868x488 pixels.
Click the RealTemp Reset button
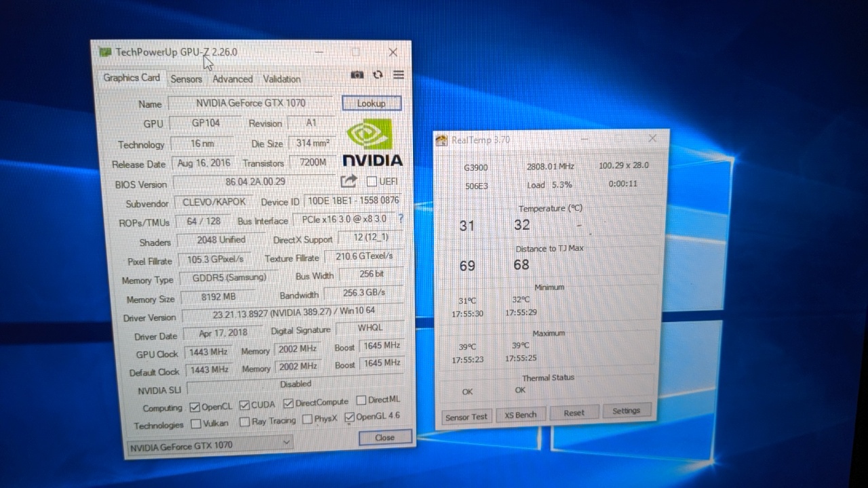pyautogui.click(x=574, y=413)
